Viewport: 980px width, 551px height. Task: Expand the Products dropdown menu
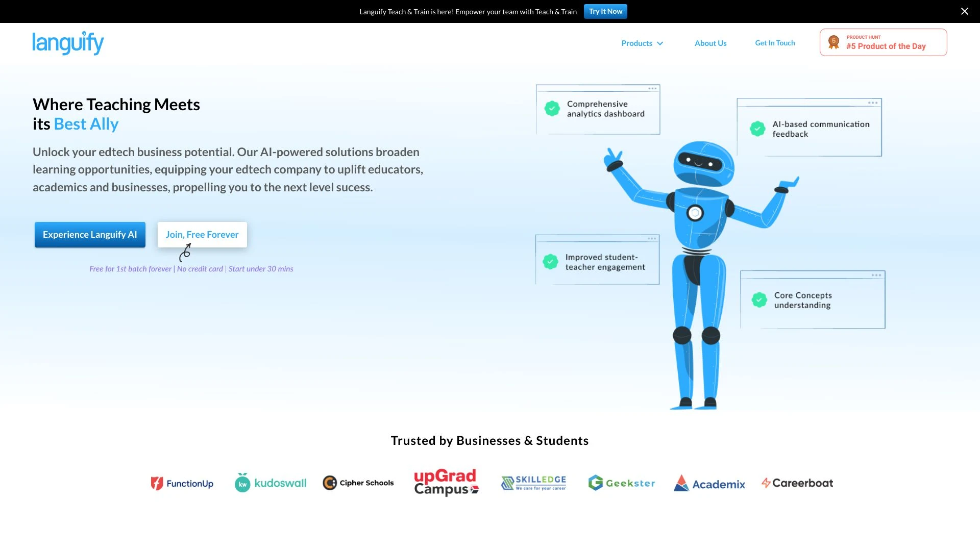pos(637,43)
